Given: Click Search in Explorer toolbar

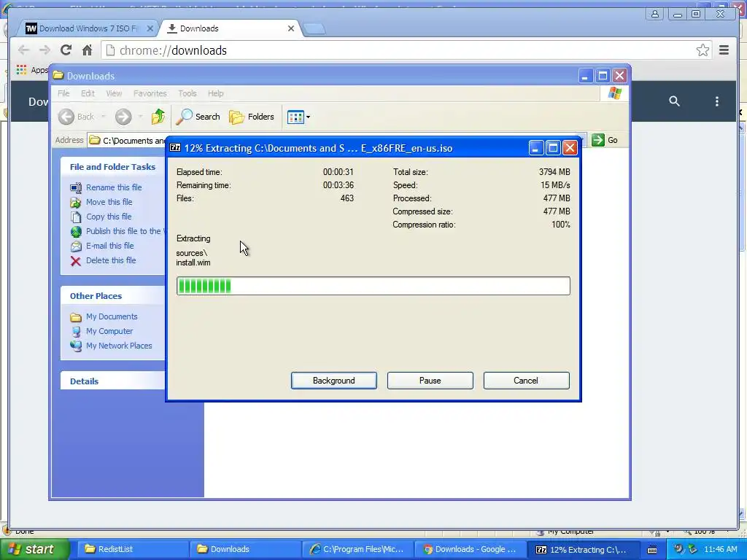Looking at the screenshot, I should coord(198,117).
